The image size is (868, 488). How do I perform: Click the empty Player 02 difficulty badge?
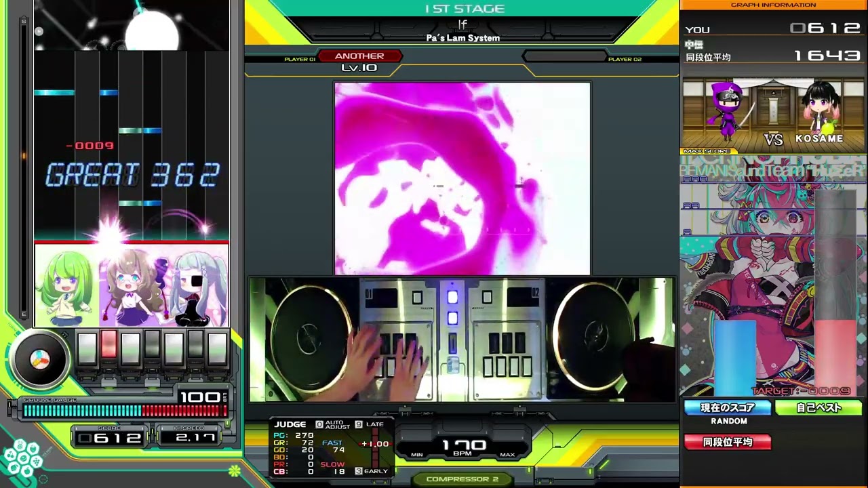[565, 56]
